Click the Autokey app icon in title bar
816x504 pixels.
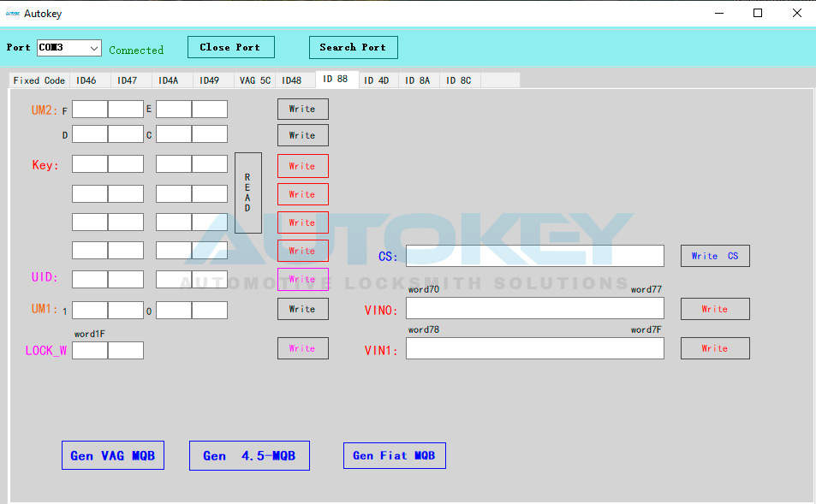click(x=13, y=14)
